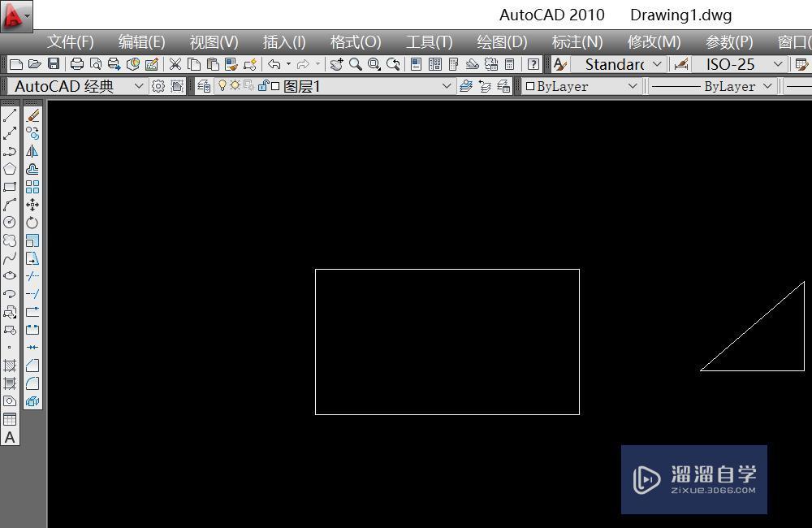Select the Stretch tool
Screen dimensions: 812x528
point(32,258)
